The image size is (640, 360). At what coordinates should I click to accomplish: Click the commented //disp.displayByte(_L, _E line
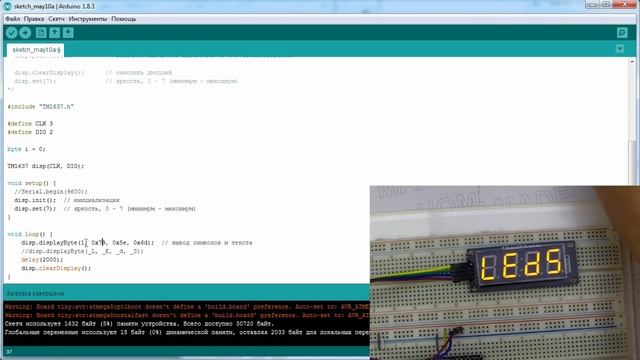point(82,251)
